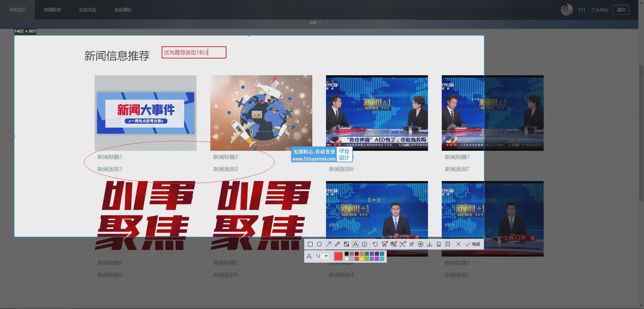
Task: Click the username 111
Action: tap(582, 10)
